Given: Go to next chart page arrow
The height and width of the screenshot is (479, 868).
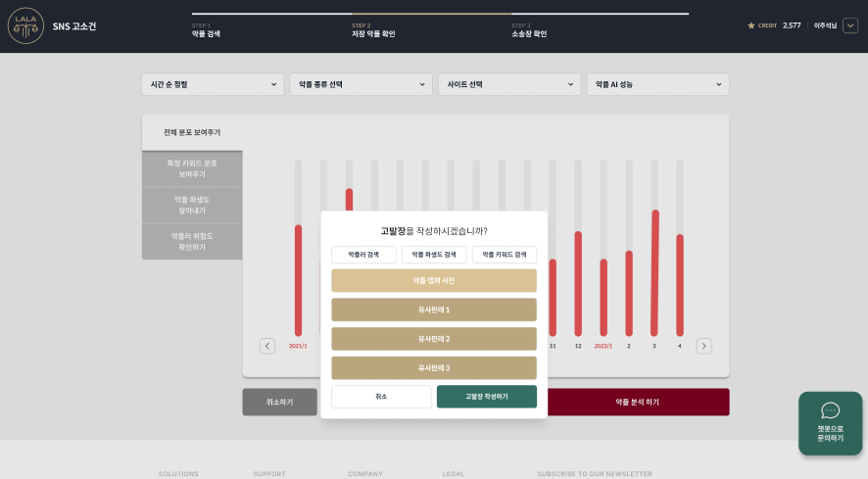Looking at the screenshot, I should [x=703, y=346].
